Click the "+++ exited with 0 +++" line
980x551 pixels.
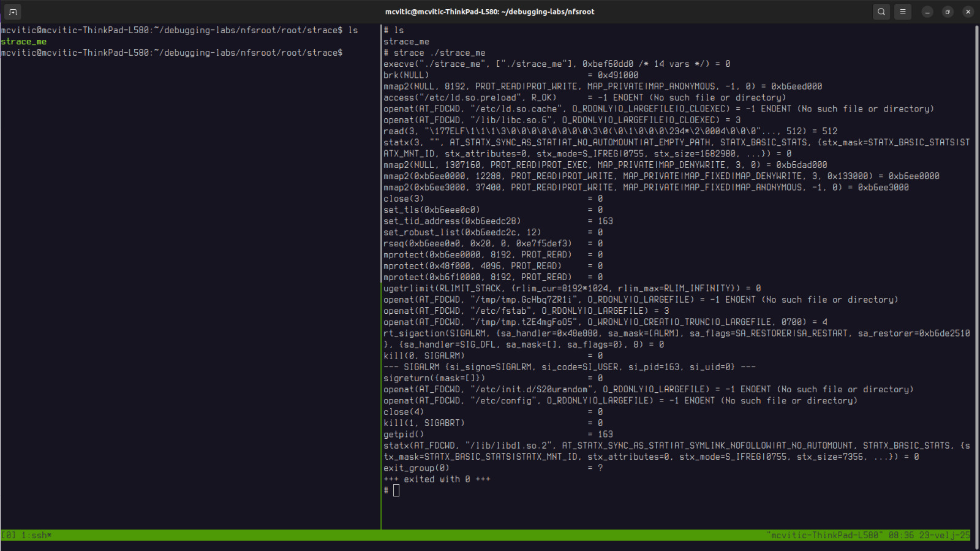tap(437, 479)
